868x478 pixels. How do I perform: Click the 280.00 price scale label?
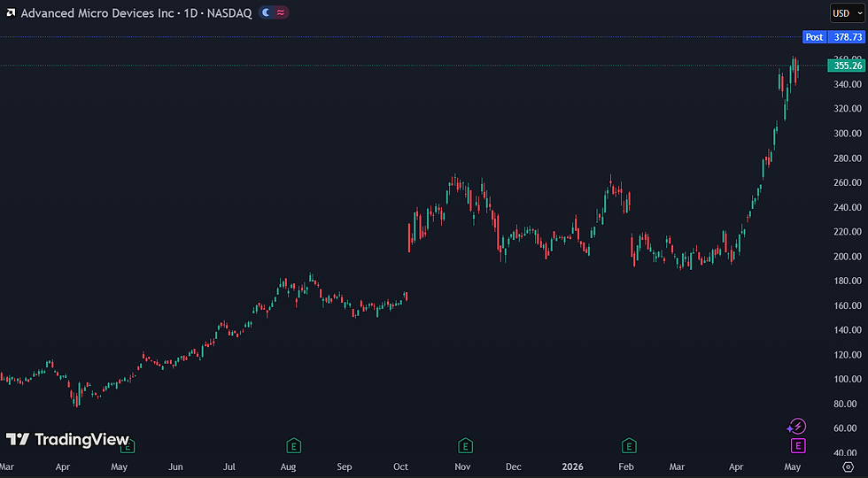pos(848,158)
